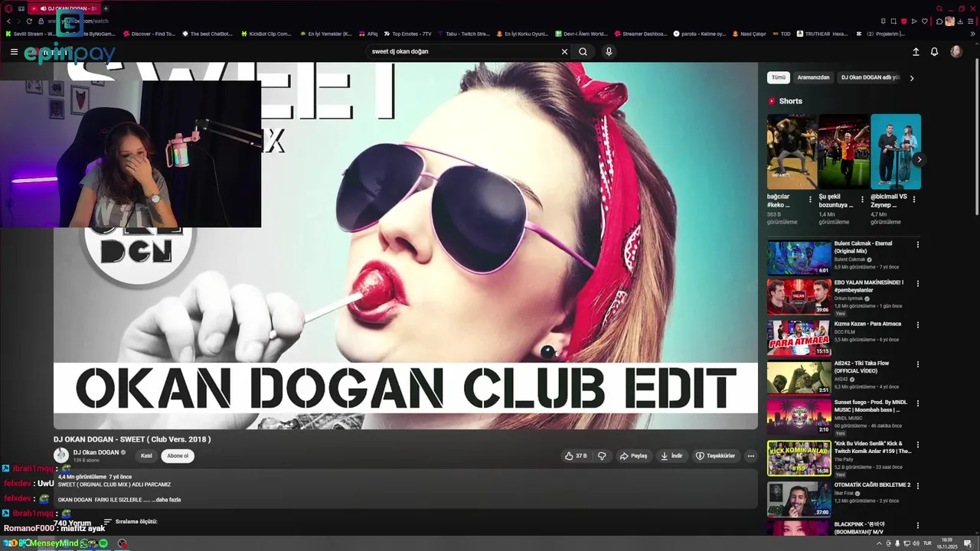This screenshot has width=980, height=551.
Task: Open the TRUTHEAR Hexa bookmark
Action: (822, 34)
